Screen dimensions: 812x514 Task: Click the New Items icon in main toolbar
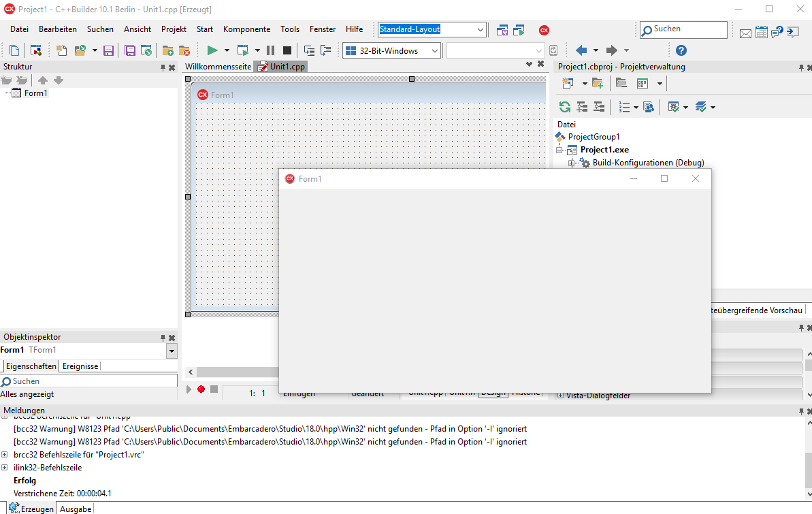(14, 50)
